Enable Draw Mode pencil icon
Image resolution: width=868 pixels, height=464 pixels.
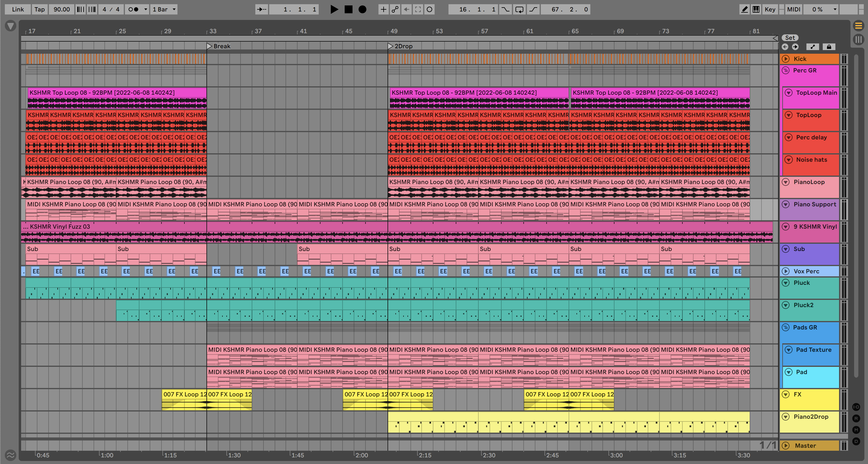[x=744, y=9]
